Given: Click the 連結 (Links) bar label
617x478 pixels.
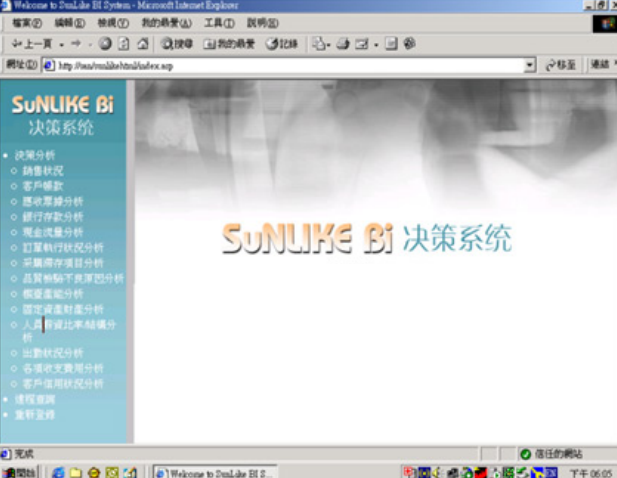Looking at the screenshot, I should point(600,64).
